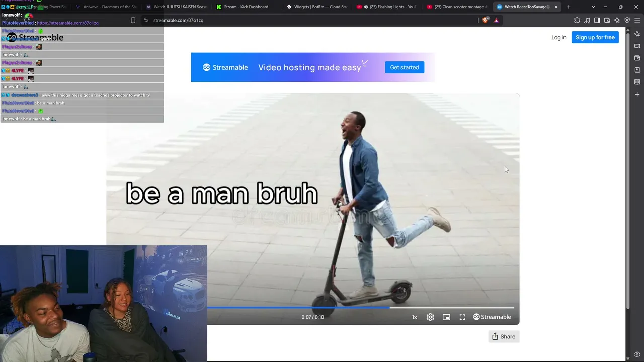Open the sidebar bookmarks icon
This screenshot has height=362, width=644.
(637, 70)
